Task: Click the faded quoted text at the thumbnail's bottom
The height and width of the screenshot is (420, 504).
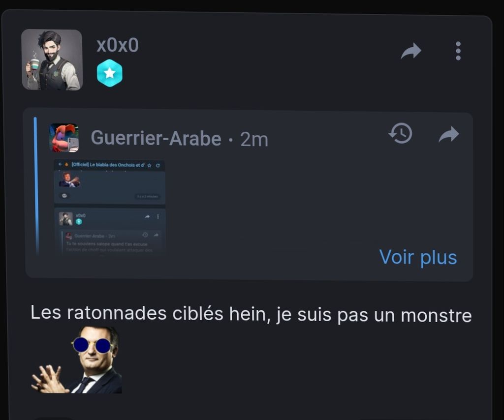Action: tap(109, 246)
